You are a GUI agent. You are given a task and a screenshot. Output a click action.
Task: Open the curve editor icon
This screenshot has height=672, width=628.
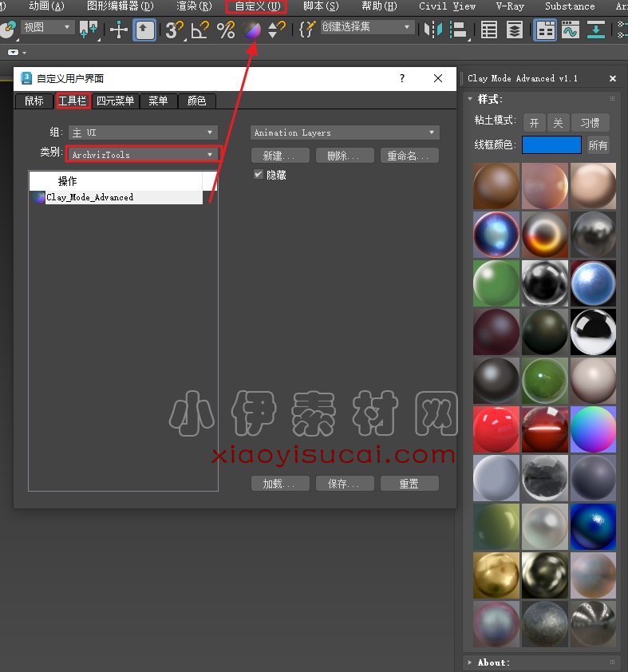coord(570,30)
